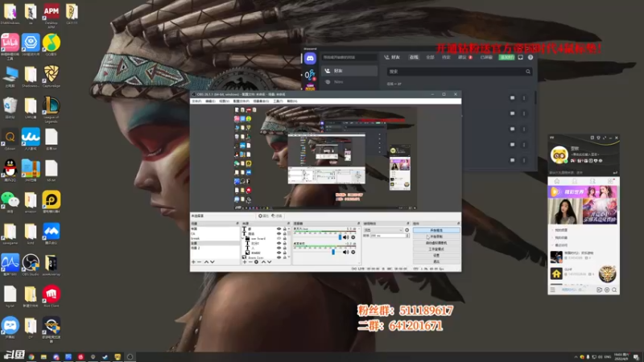This screenshot has height=362, width=644.
Task: Toggle lock on BOARD image source
Action: point(285,253)
